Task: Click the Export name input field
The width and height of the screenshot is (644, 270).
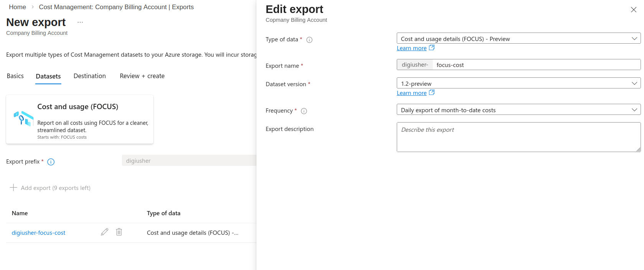Action: coord(536,65)
